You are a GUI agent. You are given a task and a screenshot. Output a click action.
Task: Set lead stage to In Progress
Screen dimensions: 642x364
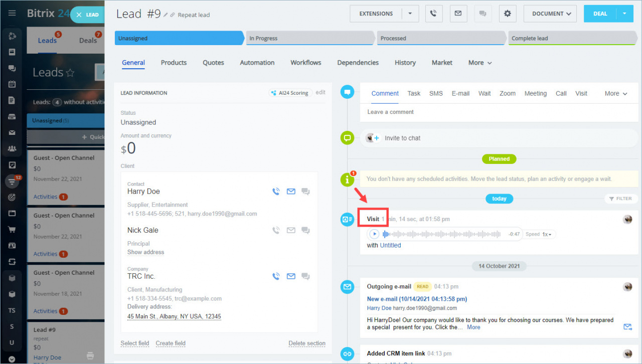coord(310,38)
